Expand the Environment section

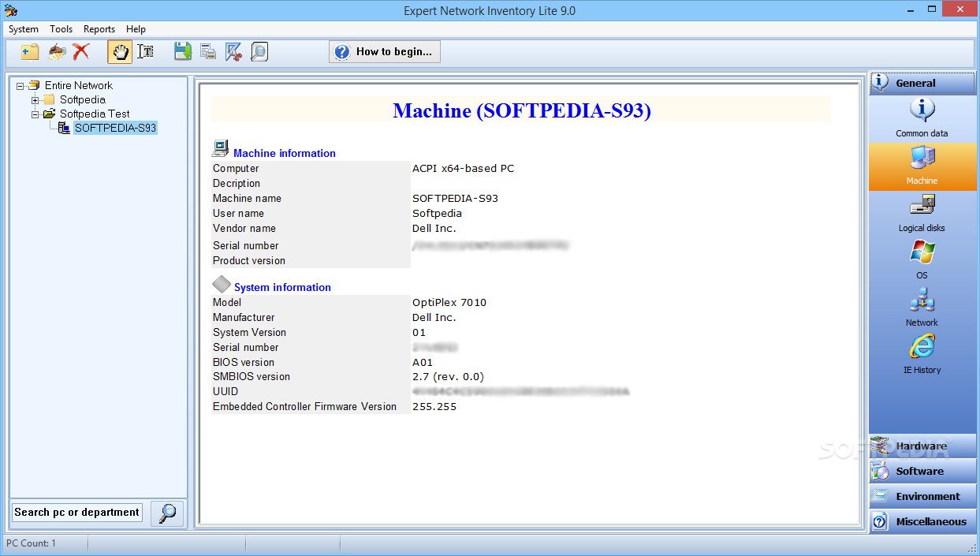[x=922, y=497]
